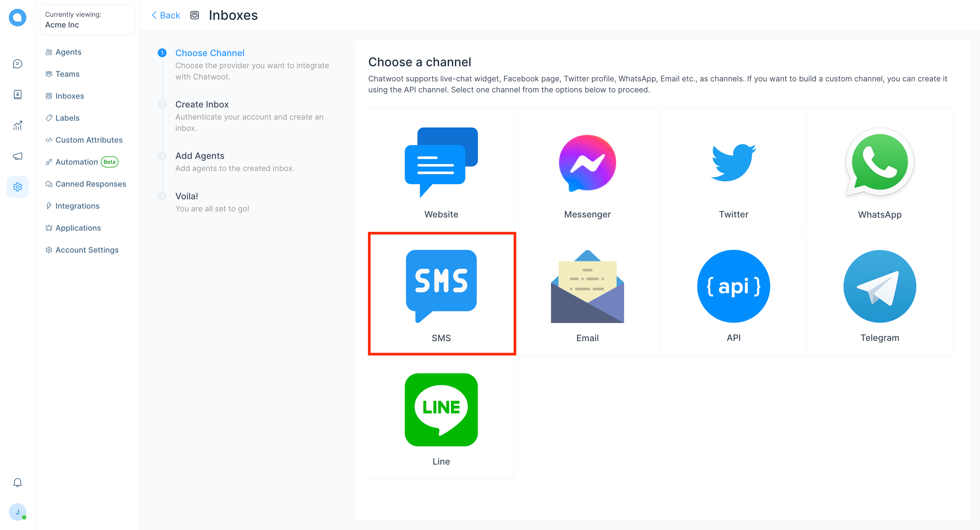Toggle the notification bell icon
Image resolution: width=980 pixels, height=530 pixels.
point(17,482)
